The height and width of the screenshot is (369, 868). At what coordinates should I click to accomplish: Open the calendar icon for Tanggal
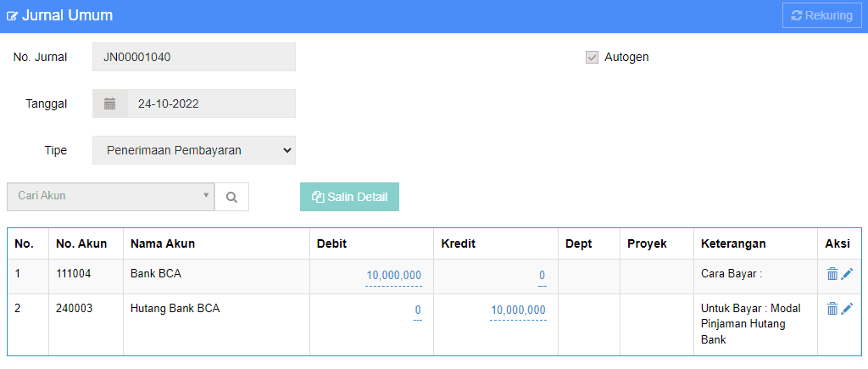coord(109,103)
